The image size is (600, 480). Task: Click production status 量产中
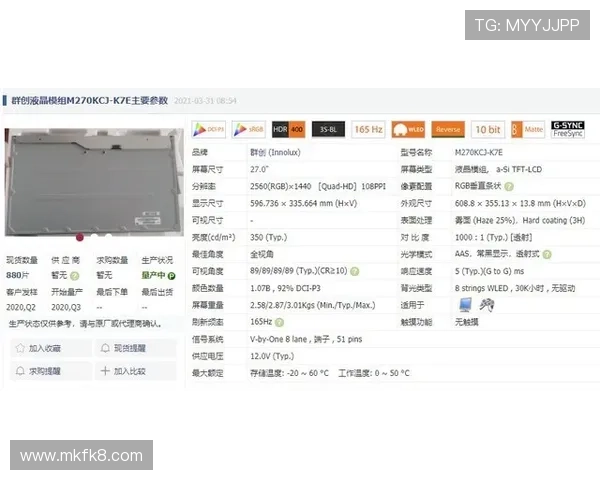(x=153, y=275)
